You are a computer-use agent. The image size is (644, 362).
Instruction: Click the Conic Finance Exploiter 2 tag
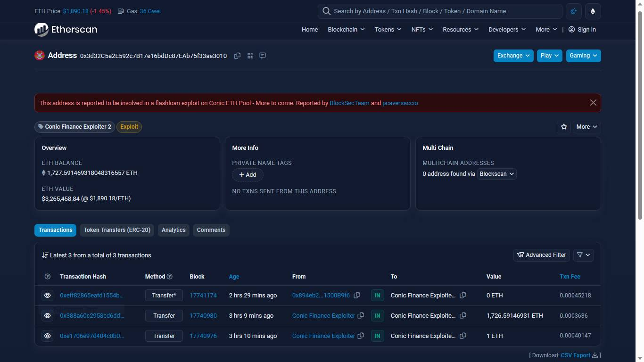74,127
